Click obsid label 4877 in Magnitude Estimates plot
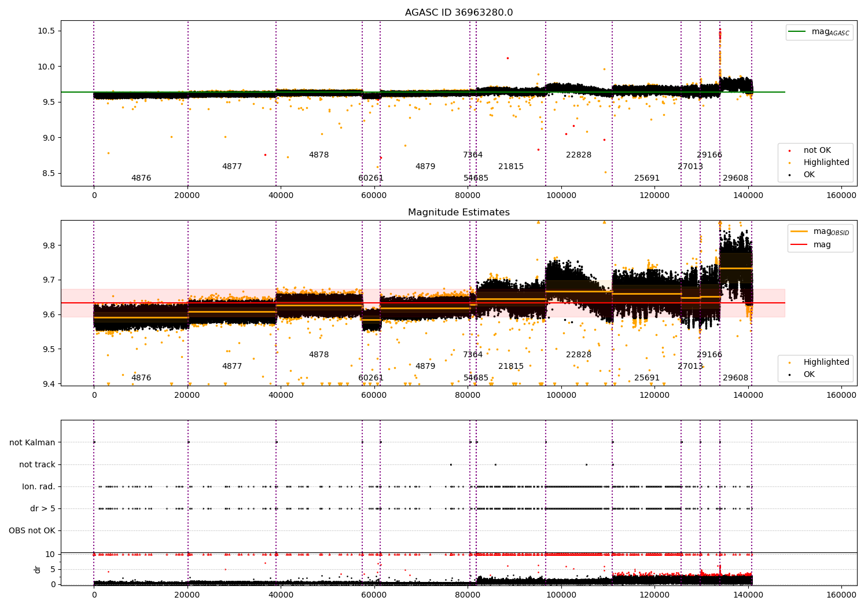 tap(232, 367)
